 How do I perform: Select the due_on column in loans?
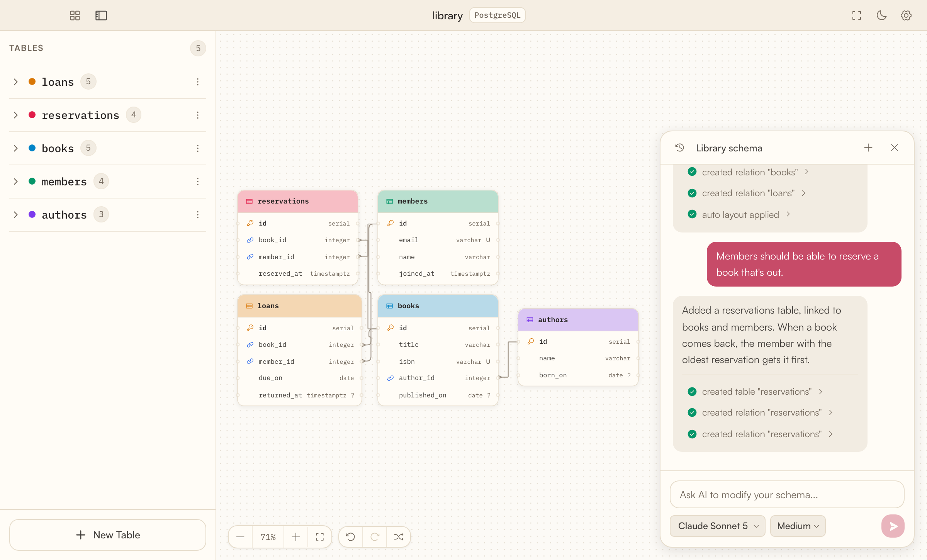300,378
